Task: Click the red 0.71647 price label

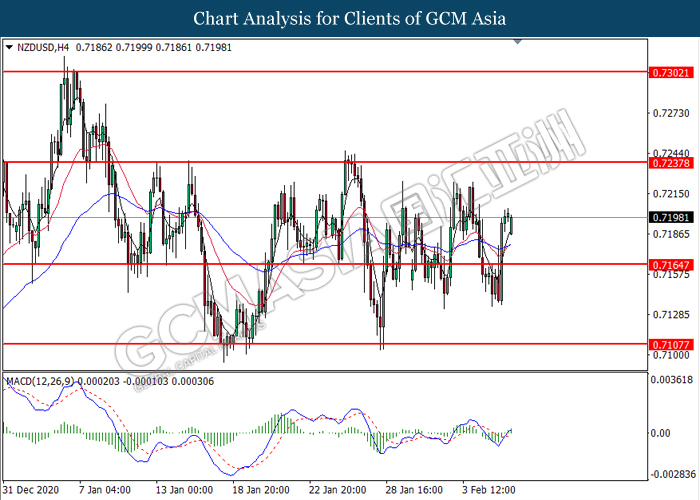Action: [671, 264]
